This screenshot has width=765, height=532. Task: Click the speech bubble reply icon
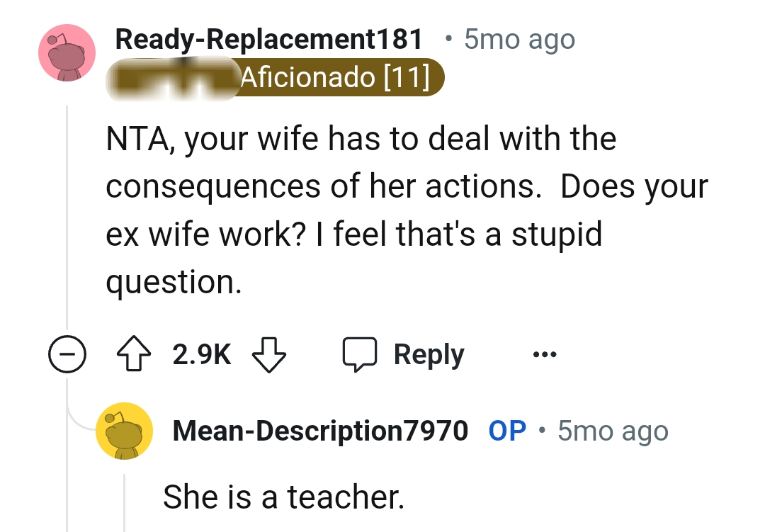(361, 353)
